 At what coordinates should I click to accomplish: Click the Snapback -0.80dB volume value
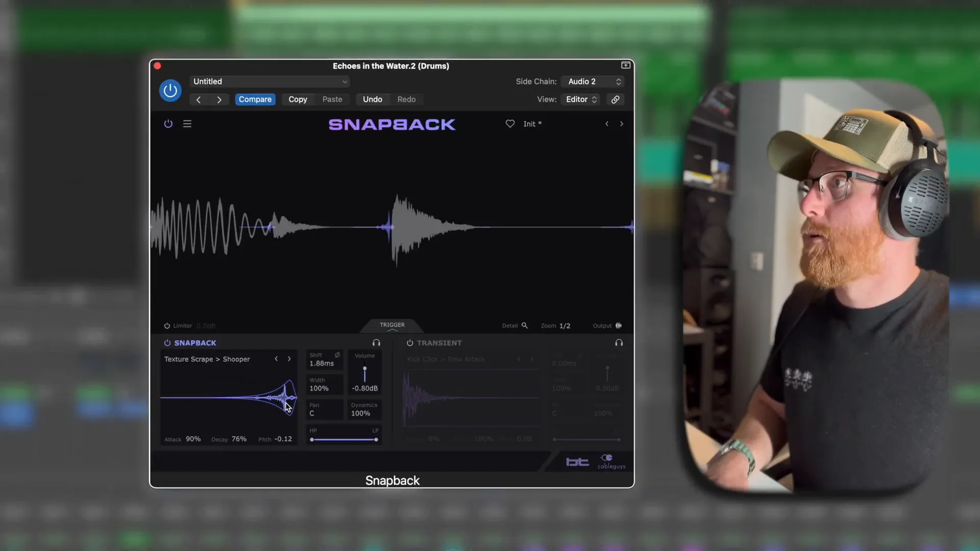tap(364, 388)
